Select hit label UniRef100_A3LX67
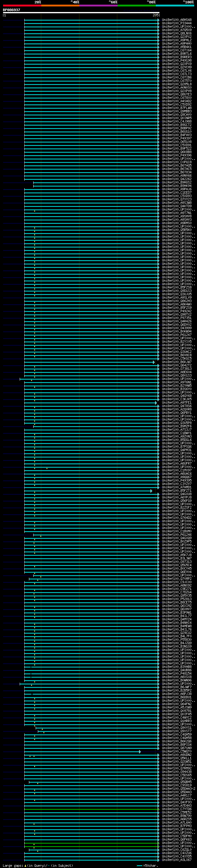The height and width of the screenshot is (868, 197). click(x=177, y=860)
